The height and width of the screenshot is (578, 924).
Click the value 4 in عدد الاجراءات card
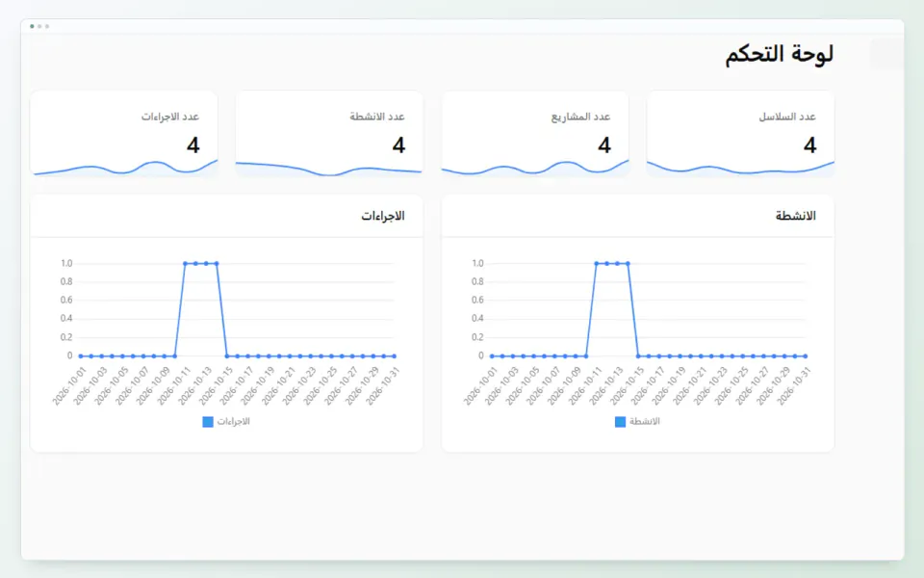click(193, 145)
